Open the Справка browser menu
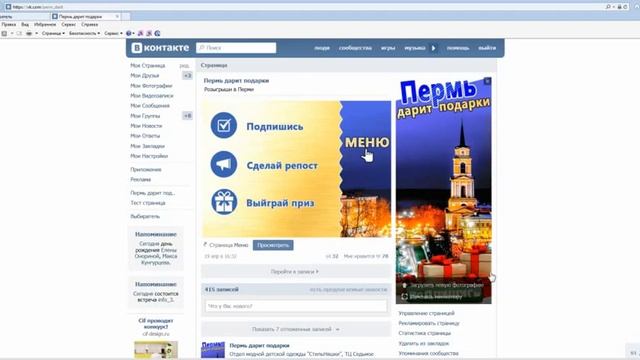Viewport: 640px width, 360px height. (x=89, y=24)
